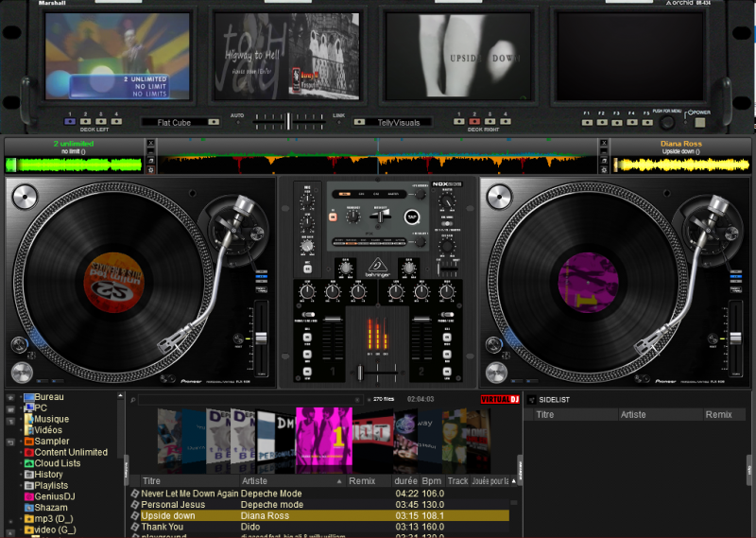Sort tracks by the Bpm column header

tap(433, 481)
